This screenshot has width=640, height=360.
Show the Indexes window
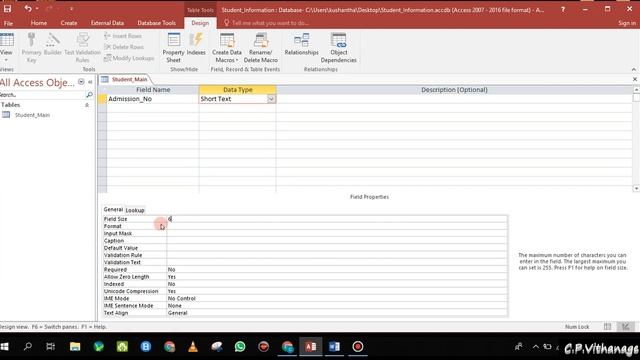pos(196,44)
